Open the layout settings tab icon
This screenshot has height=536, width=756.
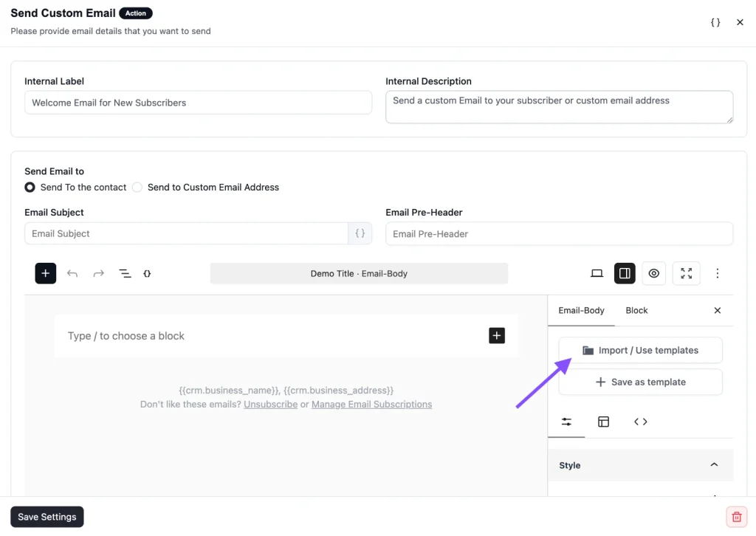[604, 422]
